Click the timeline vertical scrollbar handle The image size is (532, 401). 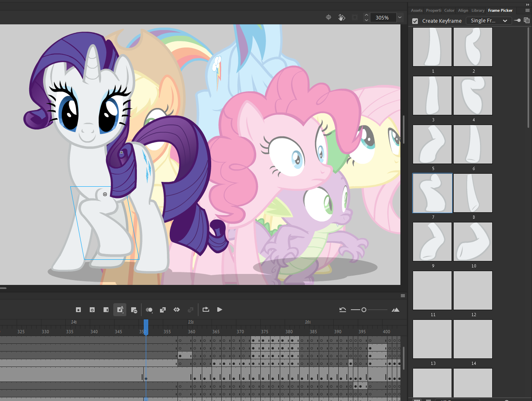(x=403, y=357)
